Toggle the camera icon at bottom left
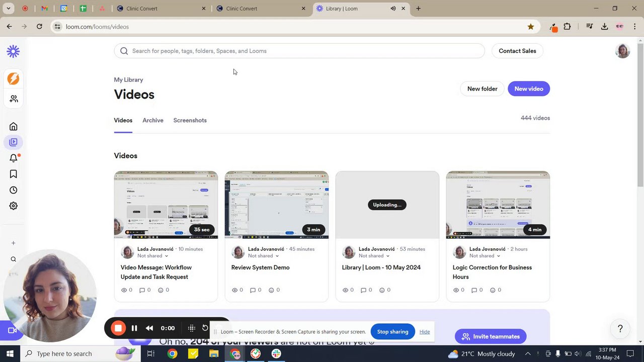This screenshot has width=644, height=362. [12, 330]
